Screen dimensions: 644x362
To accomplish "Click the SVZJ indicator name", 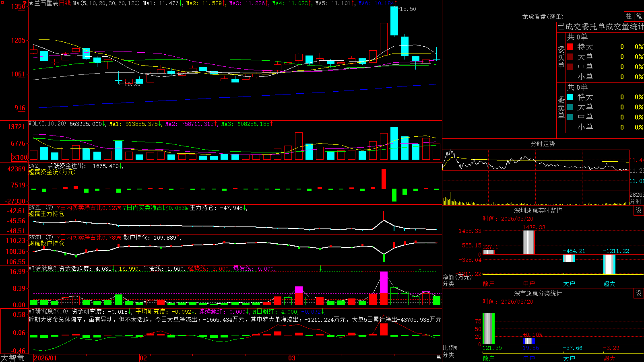I will [x=35, y=166].
